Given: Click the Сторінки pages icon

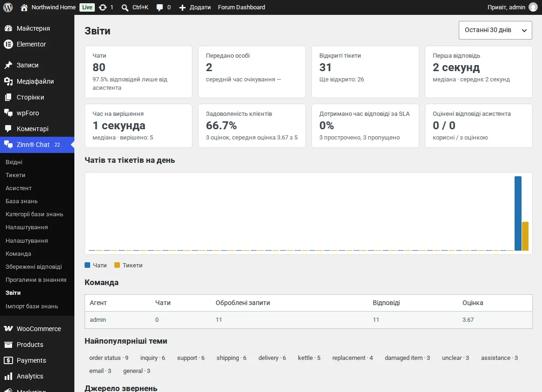Looking at the screenshot, I should point(8,97).
